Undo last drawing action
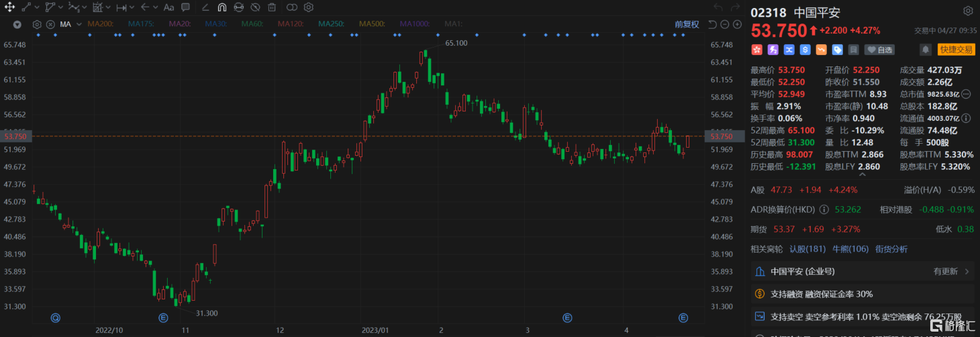Viewport: 980px width, 337px height. pos(718,7)
